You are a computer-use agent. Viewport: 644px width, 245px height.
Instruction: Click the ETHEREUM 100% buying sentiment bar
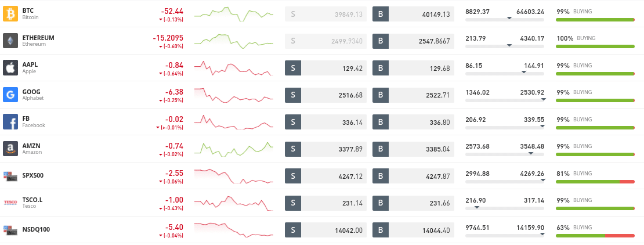pyautogui.click(x=595, y=46)
